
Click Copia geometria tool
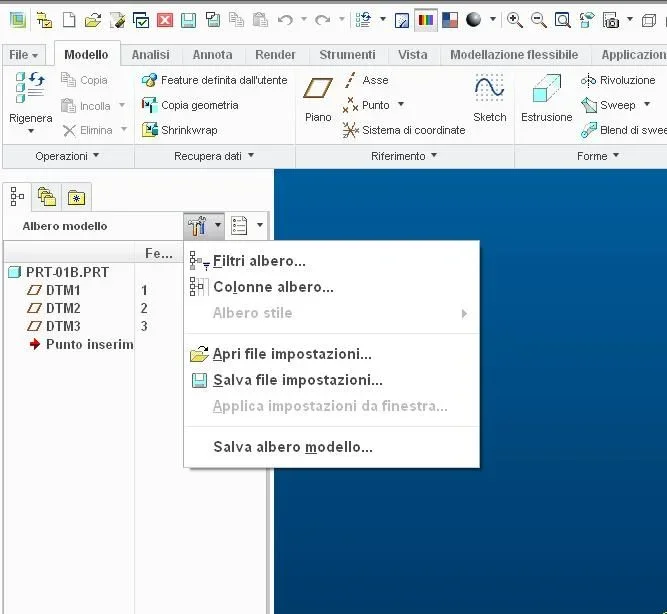click(x=190, y=105)
